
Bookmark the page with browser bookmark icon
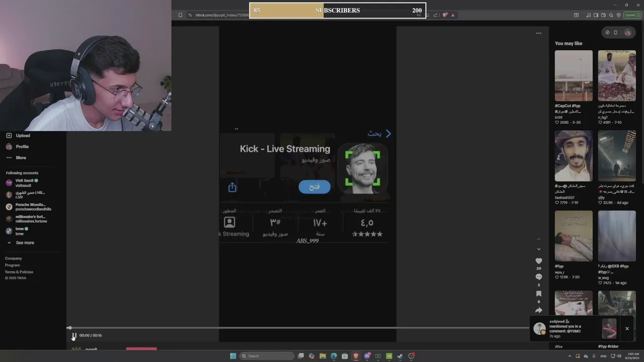[180, 15]
